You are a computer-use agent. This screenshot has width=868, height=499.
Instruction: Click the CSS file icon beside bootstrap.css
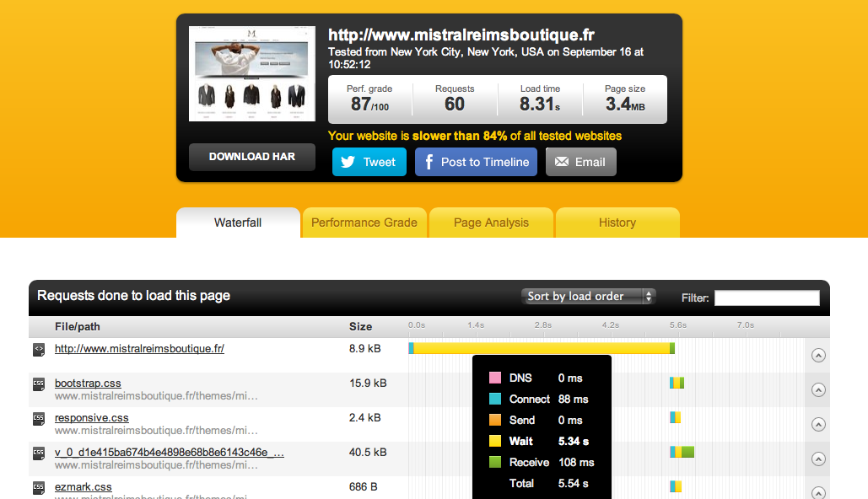pyautogui.click(x=39, y=384)
